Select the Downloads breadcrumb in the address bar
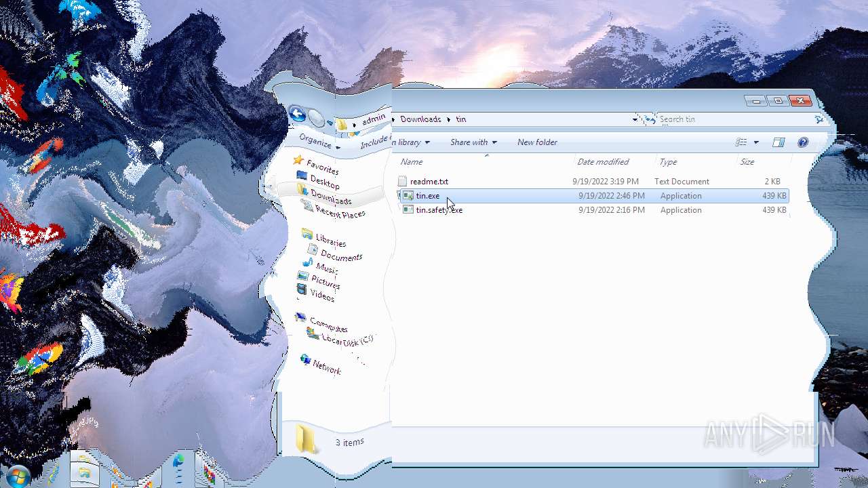Image resolution: width=868 pixels, height=488 pixels. tap(420, 119)
